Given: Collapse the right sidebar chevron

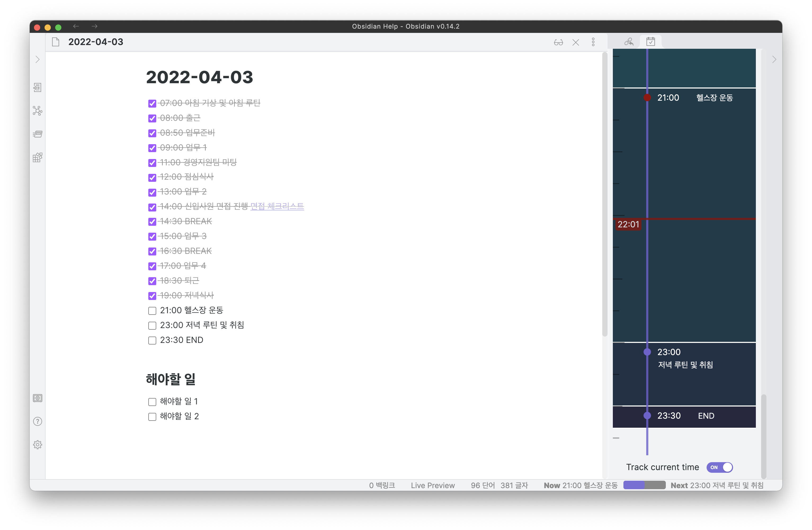Looking at the screenshot, I should (x=774, y=59).
